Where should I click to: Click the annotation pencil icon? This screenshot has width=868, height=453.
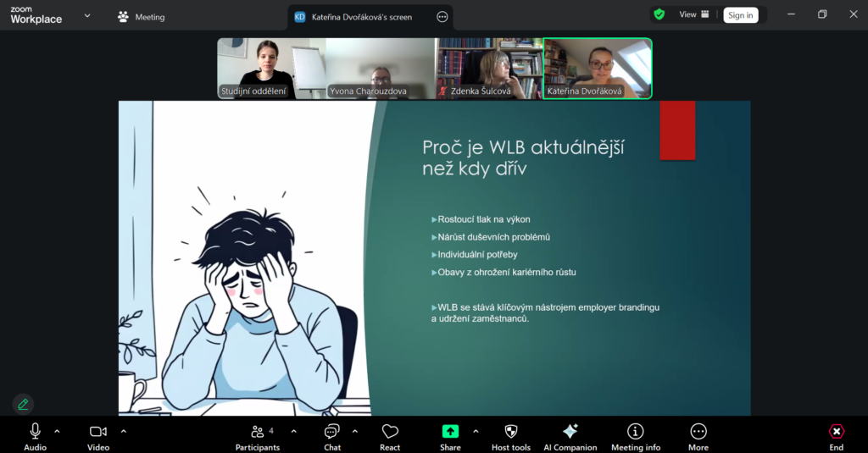pos(23,404)
